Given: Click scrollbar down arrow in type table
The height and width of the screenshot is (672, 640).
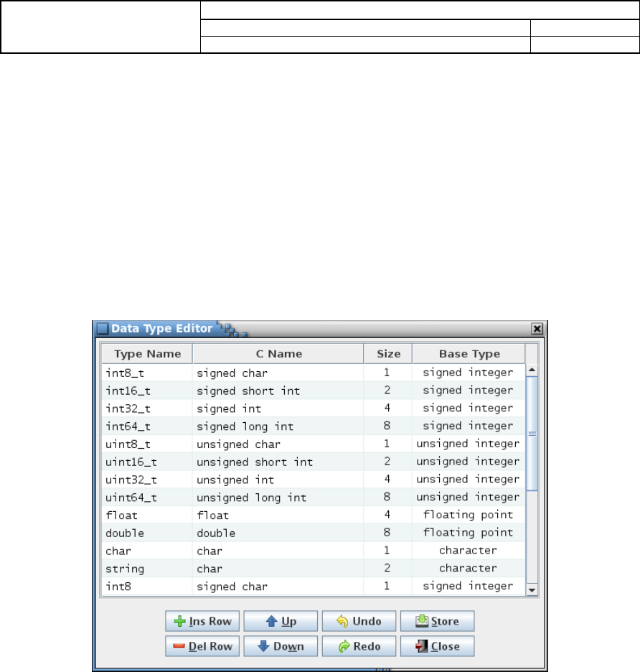Looking at the screenshot, I should tap(532, 589).
